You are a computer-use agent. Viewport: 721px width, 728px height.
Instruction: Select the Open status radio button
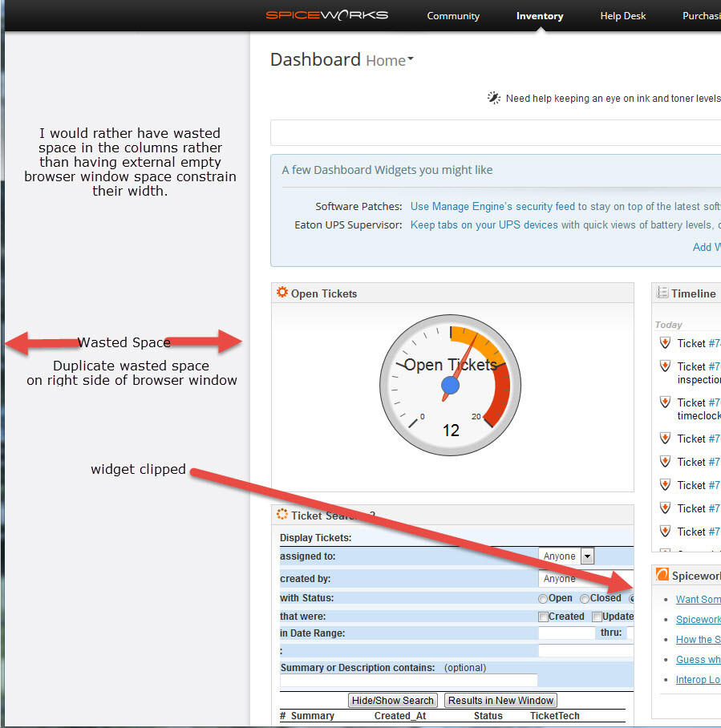pos(543,597)
